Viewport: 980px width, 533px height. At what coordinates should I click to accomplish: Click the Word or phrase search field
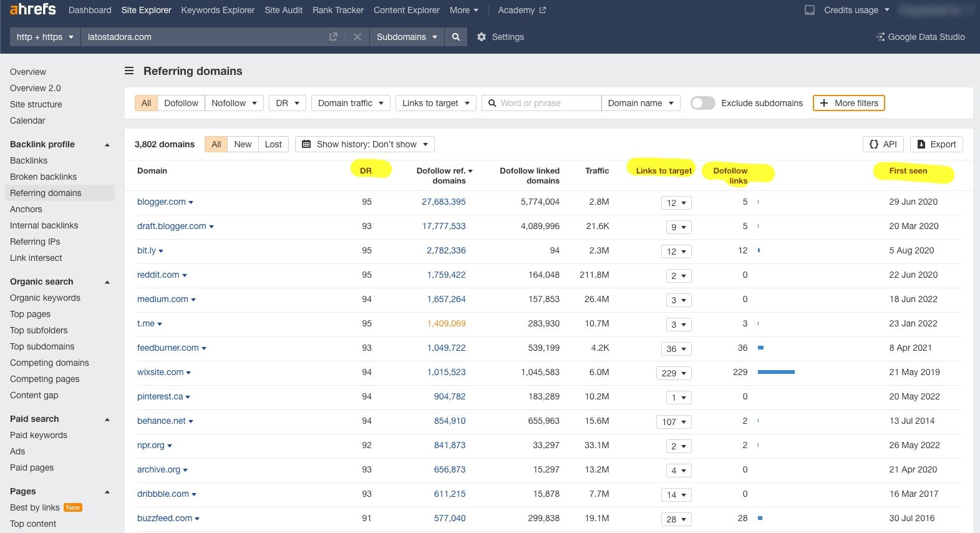coord(541,103)
